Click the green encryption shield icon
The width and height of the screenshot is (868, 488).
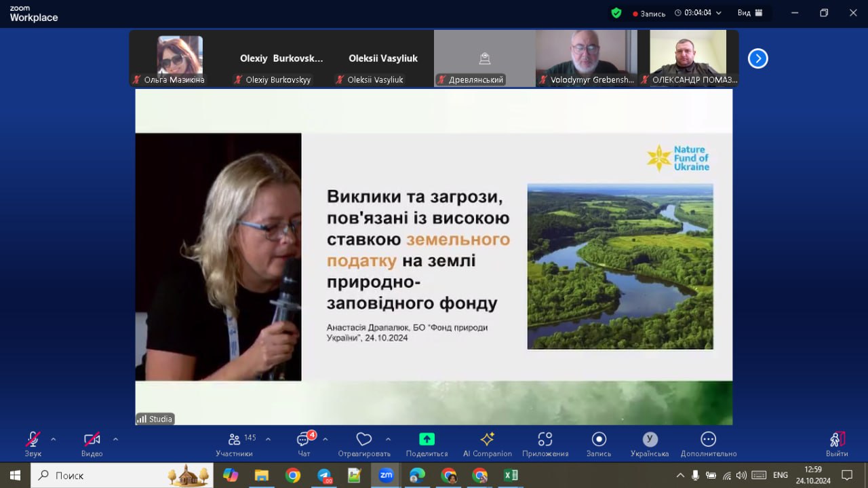[x=616, y=13]
